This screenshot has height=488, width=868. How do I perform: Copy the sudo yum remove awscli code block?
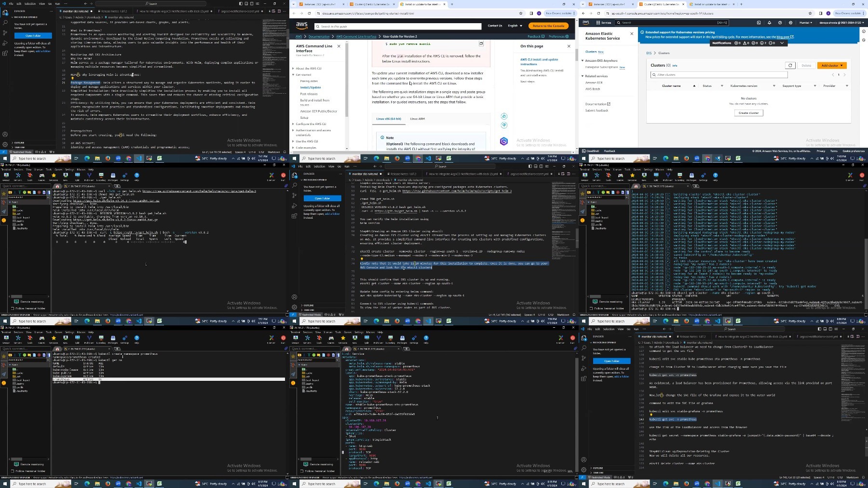coord(481,43)
